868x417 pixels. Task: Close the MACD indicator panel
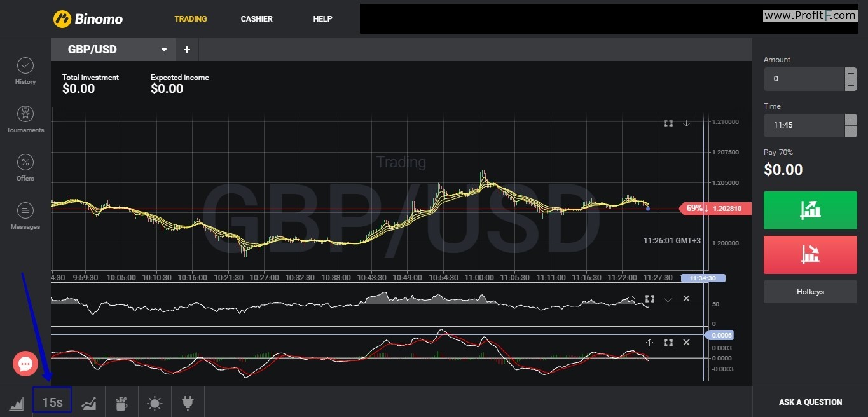click(686, 342)
